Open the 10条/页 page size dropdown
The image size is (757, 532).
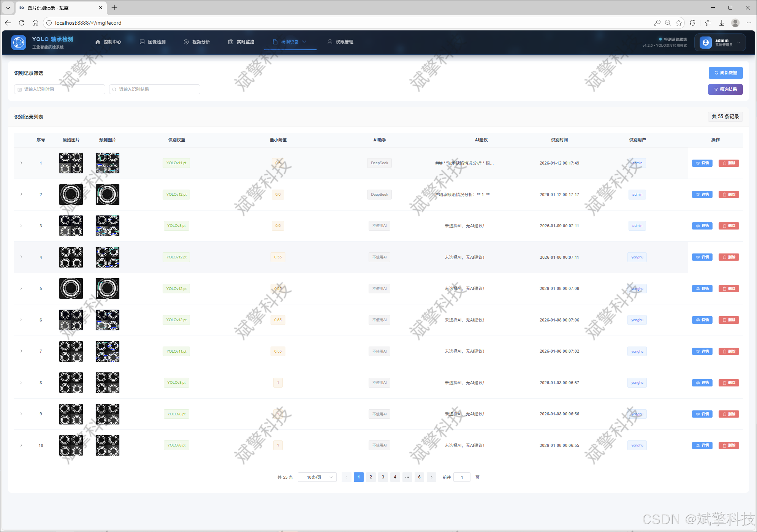(x=317, y=477)
